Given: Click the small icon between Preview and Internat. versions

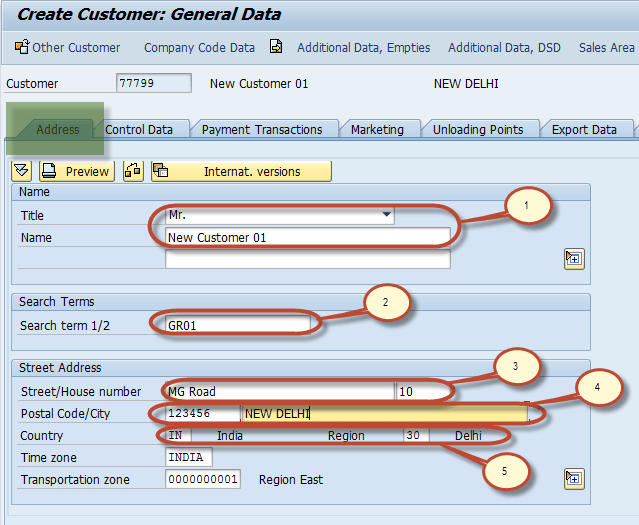Looking at the screenshot, I should (x=133, y=171).
